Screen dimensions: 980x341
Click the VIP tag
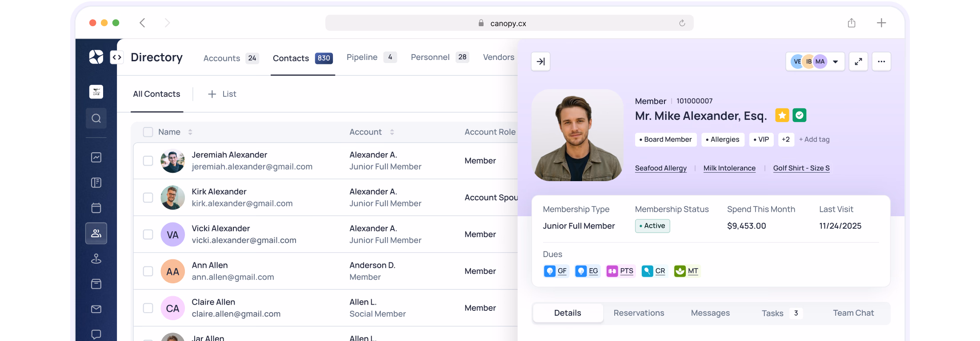761,139
